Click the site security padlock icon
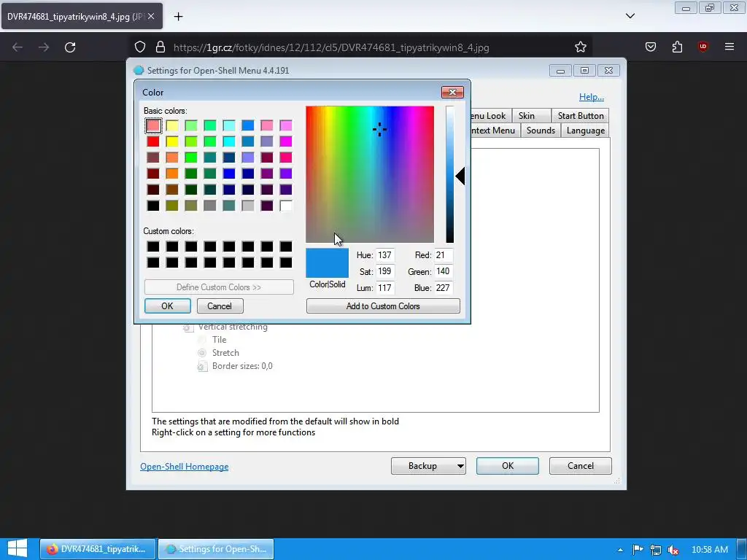The height and width of the screenshot is (560, 747). click(160, 47)
